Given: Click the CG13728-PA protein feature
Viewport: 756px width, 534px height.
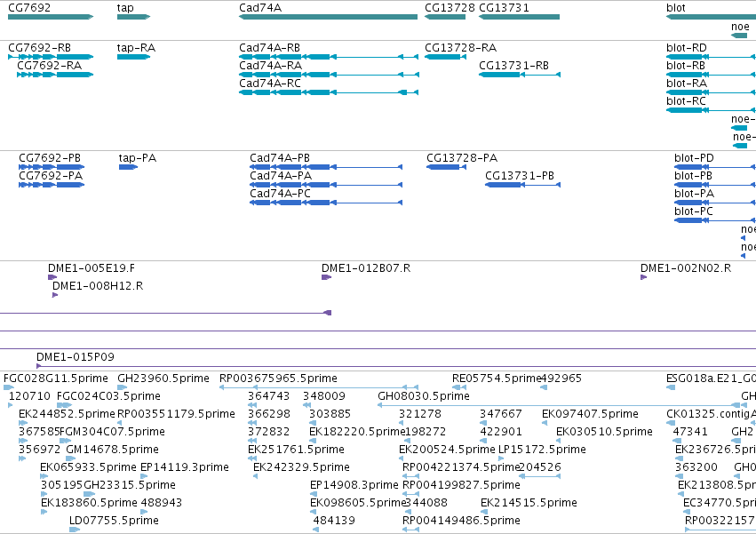Looking at the screenshot, I should tap(447, 167).
